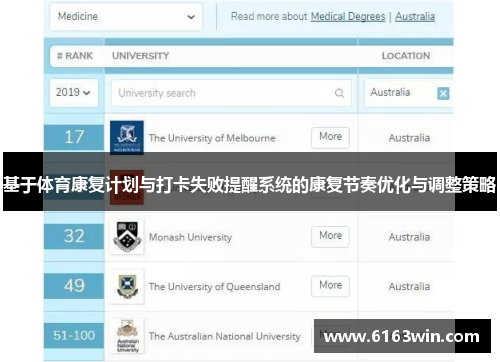This screenshot has width=500, height=362.
Task: Follow the Australia link in header
Action: point(415,16)
